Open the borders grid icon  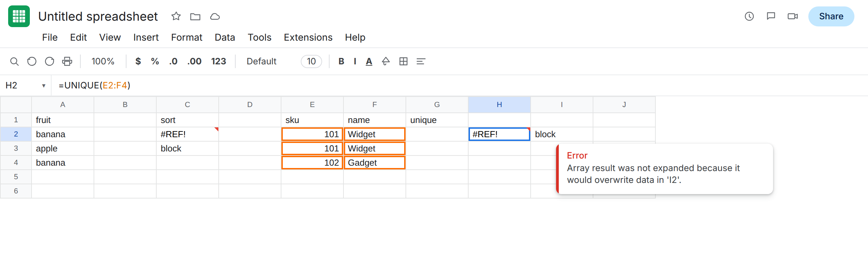click(x=403, y=61)
